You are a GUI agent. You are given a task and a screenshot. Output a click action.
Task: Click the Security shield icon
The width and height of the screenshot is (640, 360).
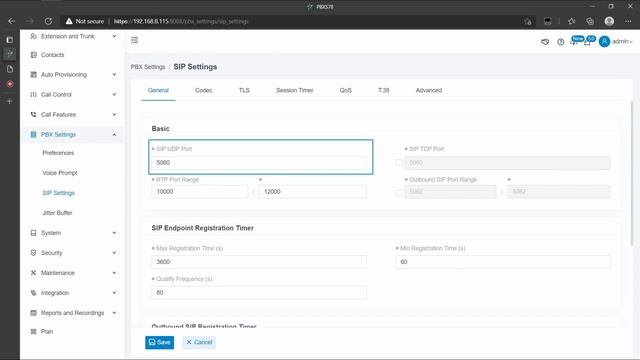pos(33,253)
